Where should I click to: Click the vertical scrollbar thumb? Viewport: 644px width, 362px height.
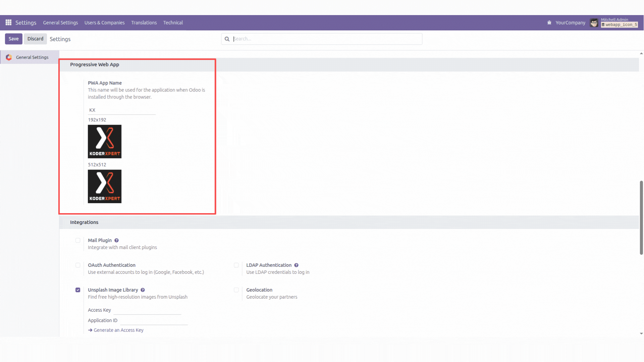(x=641, y=218)
